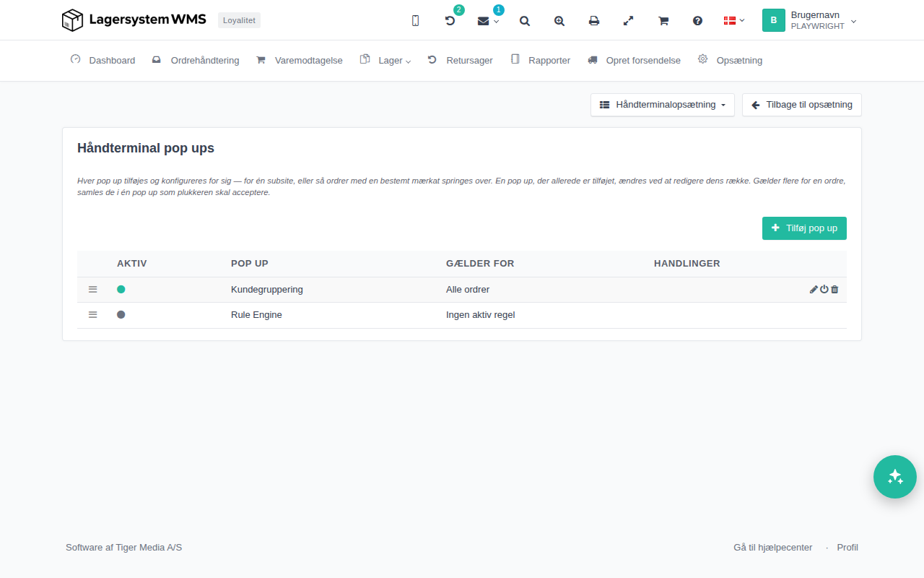Expand the Lager navigation dropdown
Viewport: 924px width, 578px height.
(x=385, y=60)
